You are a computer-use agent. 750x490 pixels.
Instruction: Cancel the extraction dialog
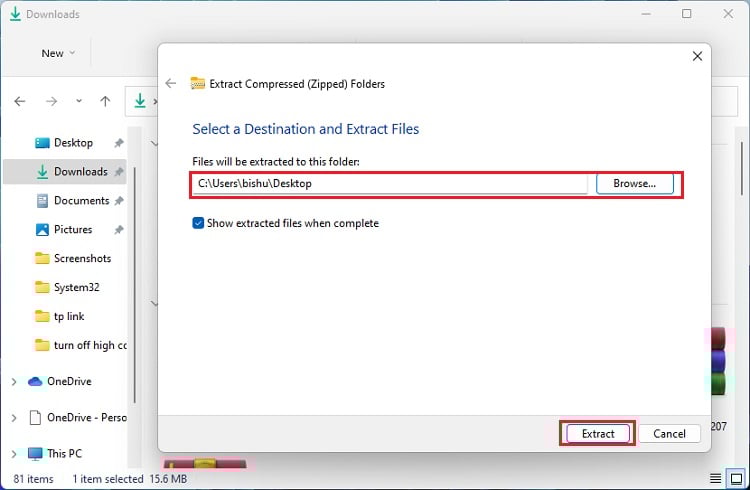click(669, 434)
